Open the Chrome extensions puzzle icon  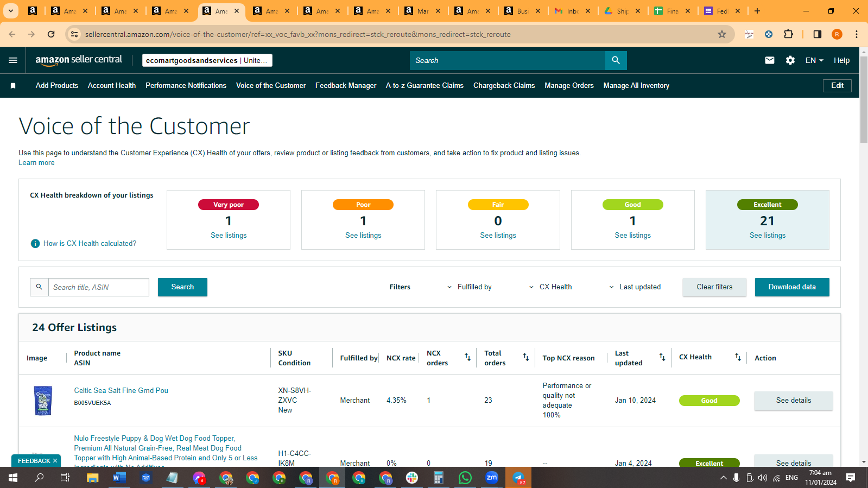click(789, 34)
